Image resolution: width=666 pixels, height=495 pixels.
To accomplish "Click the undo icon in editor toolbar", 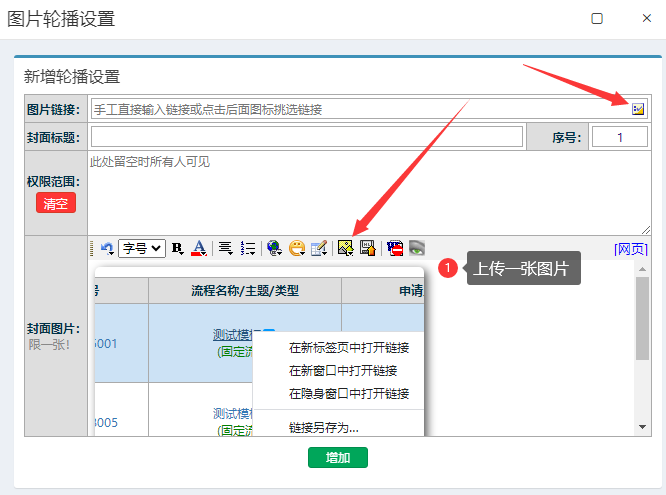I will (107, 248).
